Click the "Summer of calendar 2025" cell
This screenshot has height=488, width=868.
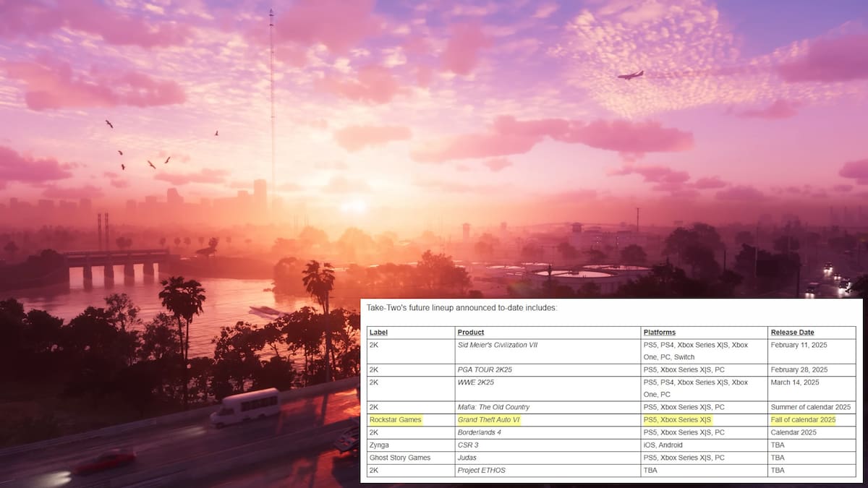click(812, 407)
